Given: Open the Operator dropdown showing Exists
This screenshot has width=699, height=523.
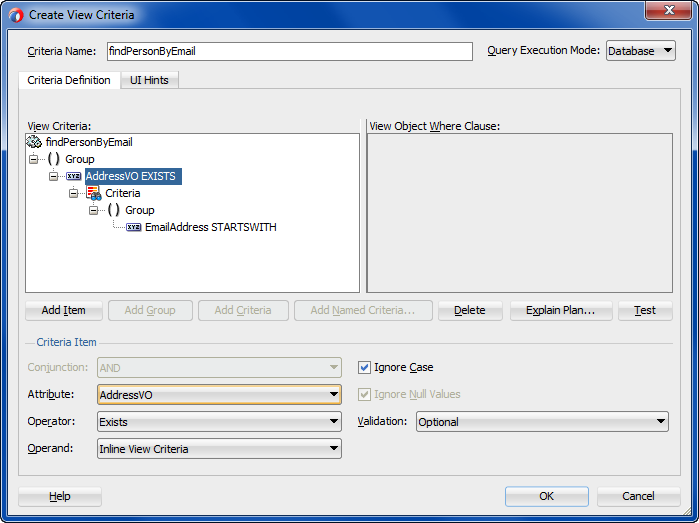Looking at the screenshot, I should coord(219,422).
